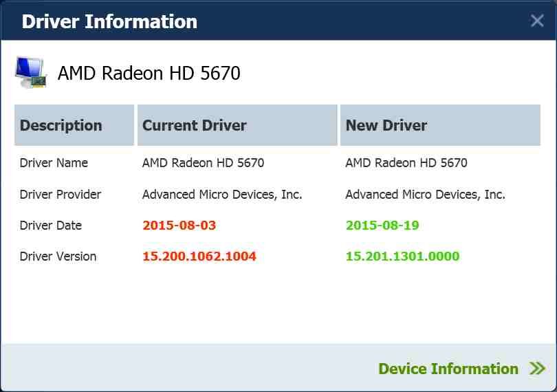Open the Device Information link

[448, 369]
